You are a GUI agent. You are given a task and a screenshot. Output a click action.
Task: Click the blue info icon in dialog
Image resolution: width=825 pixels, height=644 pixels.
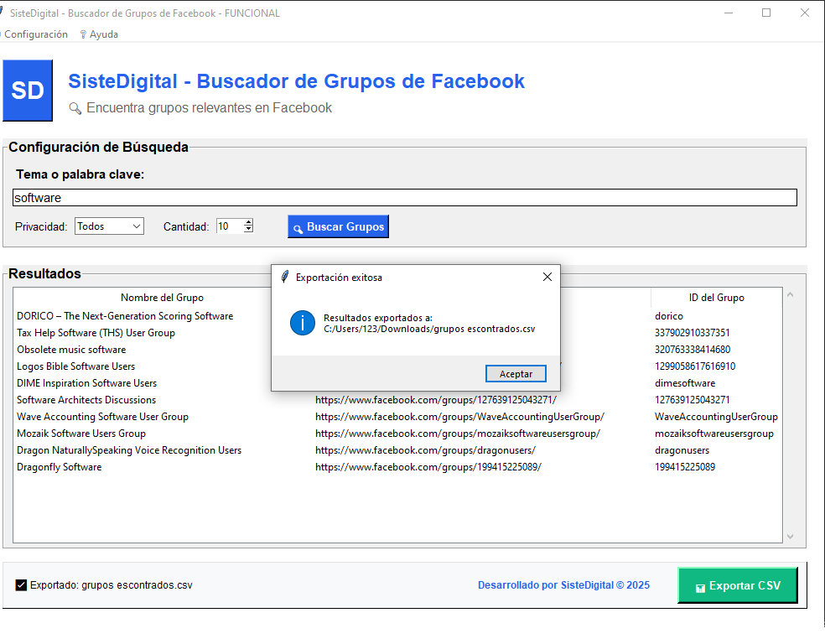(303, 323)
